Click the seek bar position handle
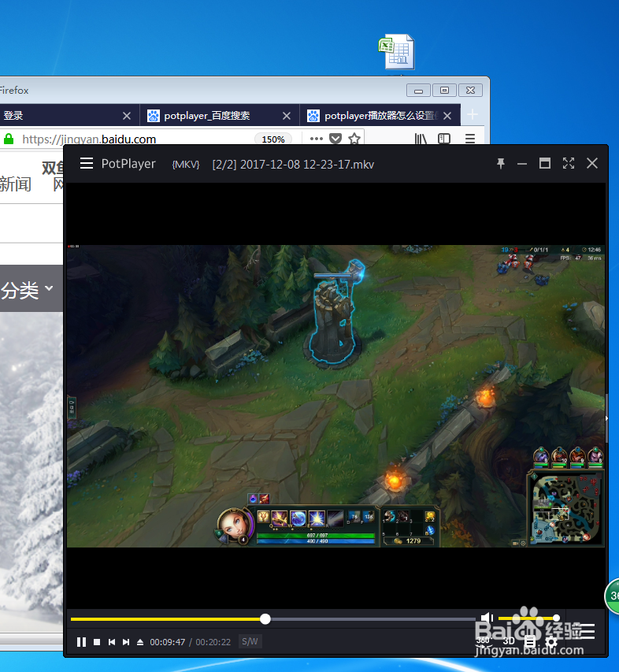619x672 pixels. click(x=265, y=619)
